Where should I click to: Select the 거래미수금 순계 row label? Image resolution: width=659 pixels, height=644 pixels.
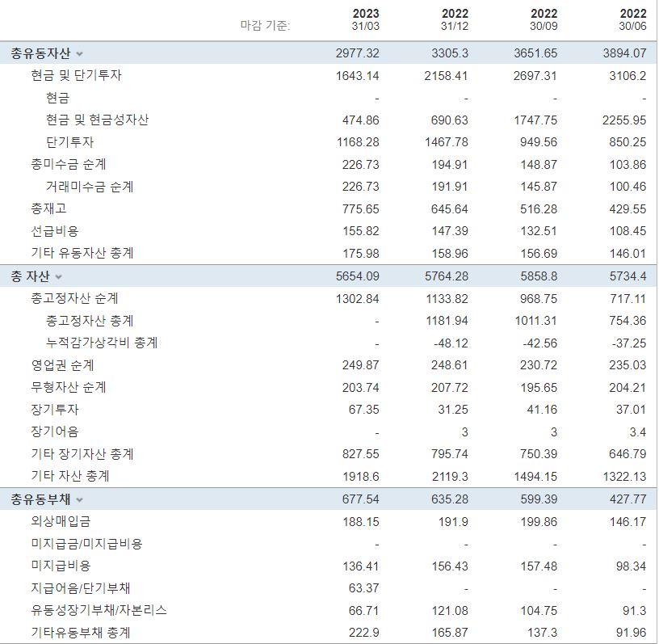[90, 187]
